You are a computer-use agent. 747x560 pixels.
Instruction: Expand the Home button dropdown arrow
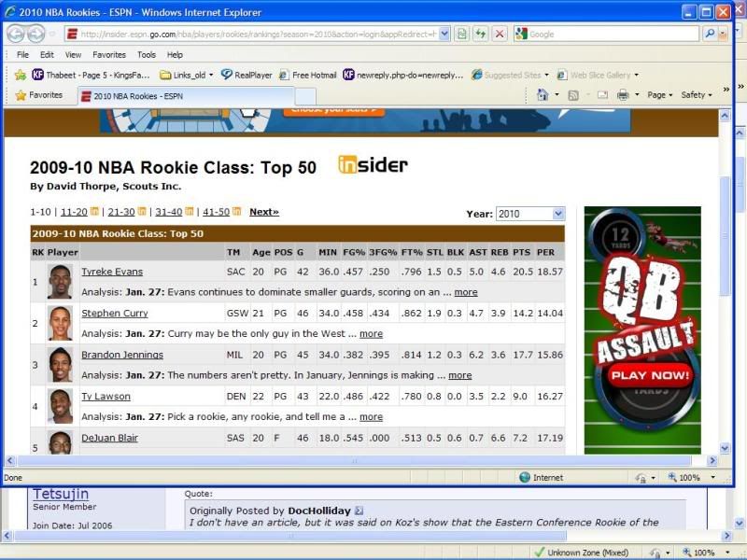pos(557,95)
